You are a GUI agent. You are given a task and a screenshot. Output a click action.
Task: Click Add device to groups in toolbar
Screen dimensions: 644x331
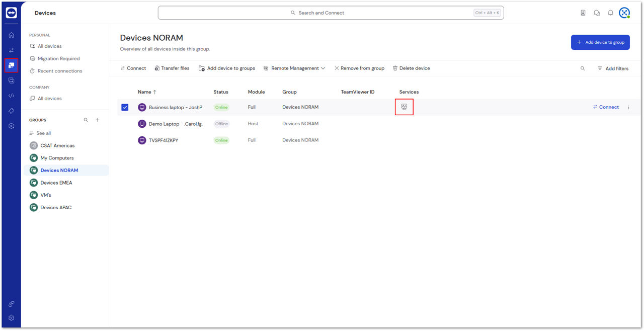point(227,68)
